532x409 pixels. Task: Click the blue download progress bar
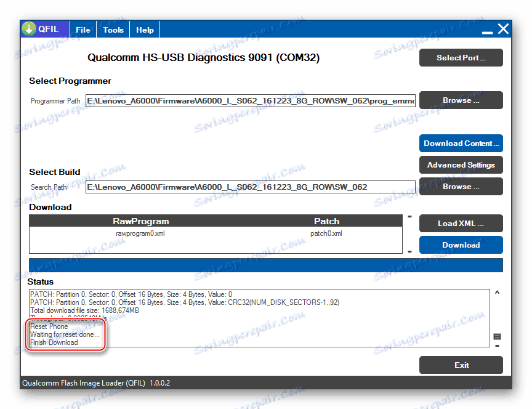[265, 265]
